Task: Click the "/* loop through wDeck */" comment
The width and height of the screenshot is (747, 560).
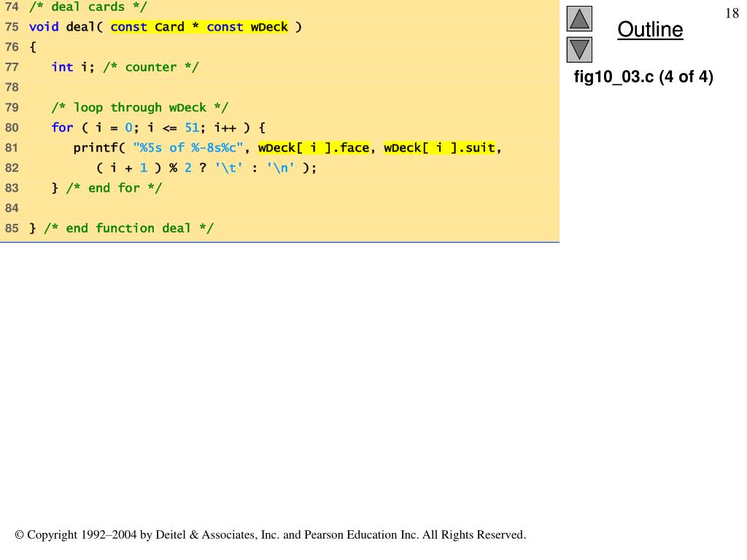Action: point(139,108)
